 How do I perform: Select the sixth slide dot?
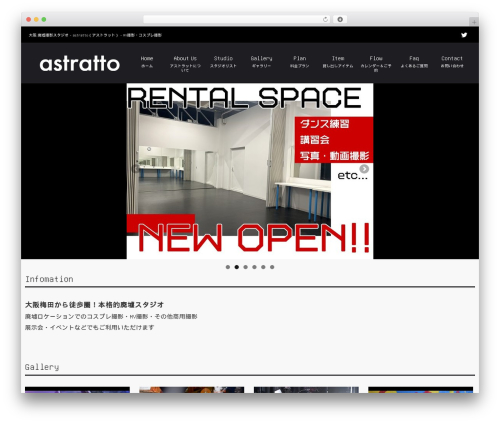pos(272,267)
